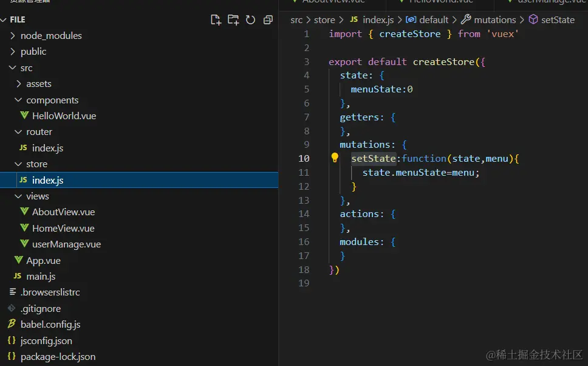Click the setState breadcrumb segment
Viewport: 588px width, 366px height.
tap(558, 20)
